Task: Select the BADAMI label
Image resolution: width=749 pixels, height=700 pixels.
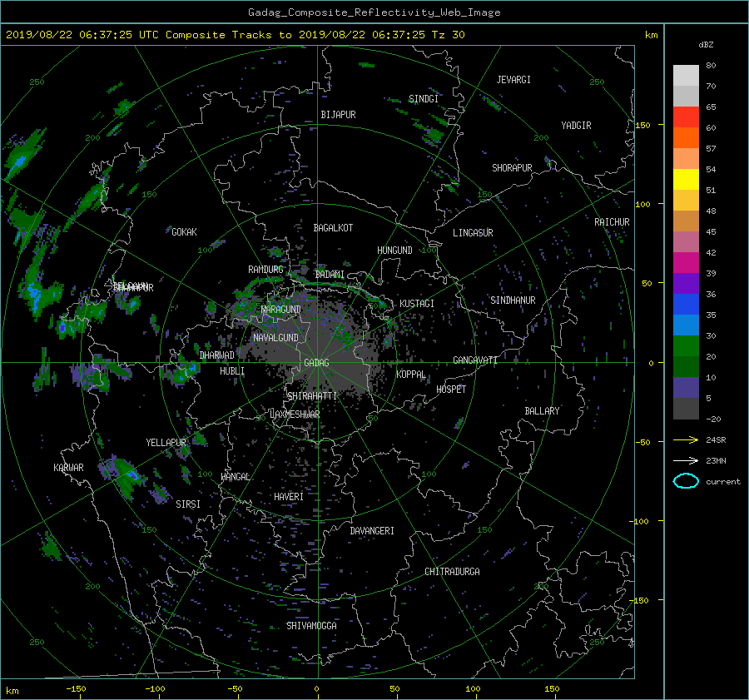Action: 330,275
